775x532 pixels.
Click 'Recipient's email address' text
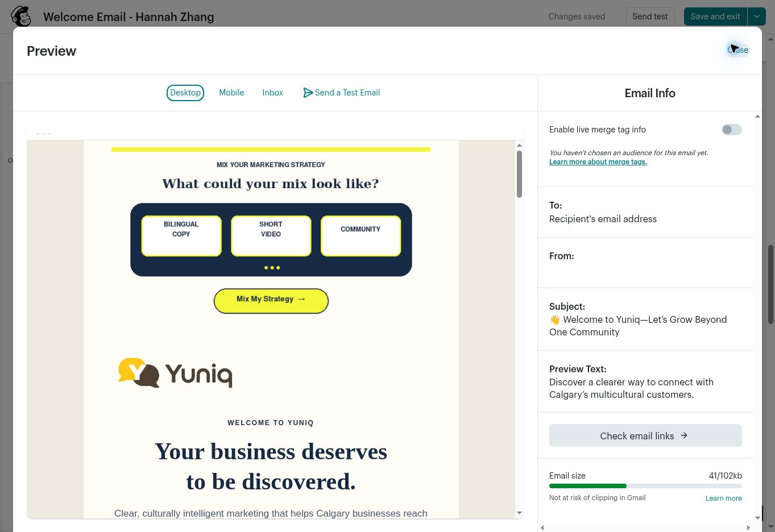pos(603,219)
